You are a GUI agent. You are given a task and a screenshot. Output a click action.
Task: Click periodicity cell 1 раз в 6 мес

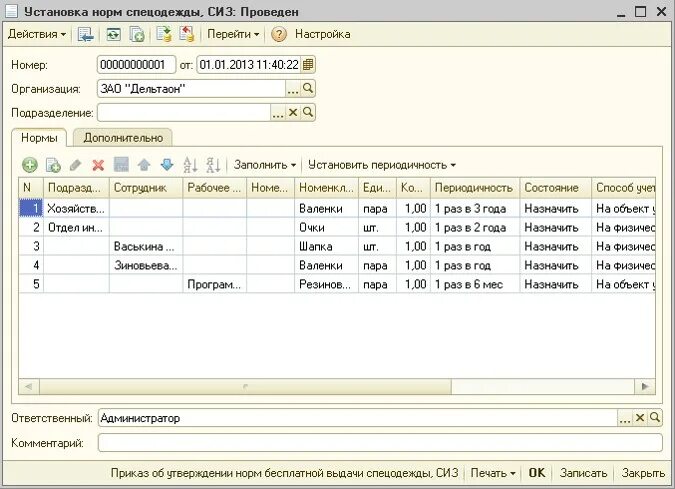475,284
